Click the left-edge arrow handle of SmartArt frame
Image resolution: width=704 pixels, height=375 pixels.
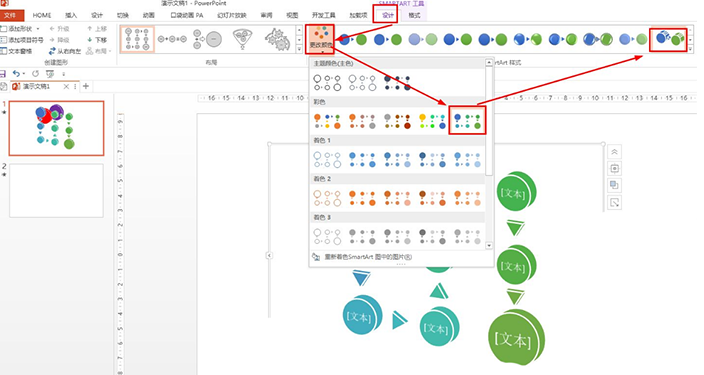[x=269, y=256]
